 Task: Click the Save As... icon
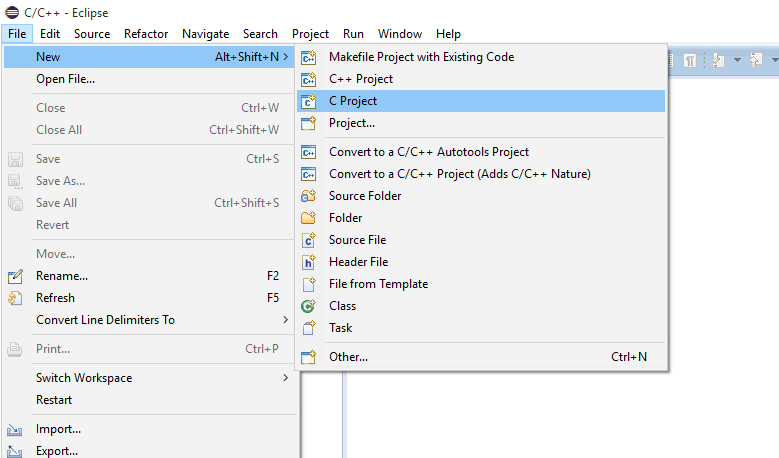tap(15, 181)
